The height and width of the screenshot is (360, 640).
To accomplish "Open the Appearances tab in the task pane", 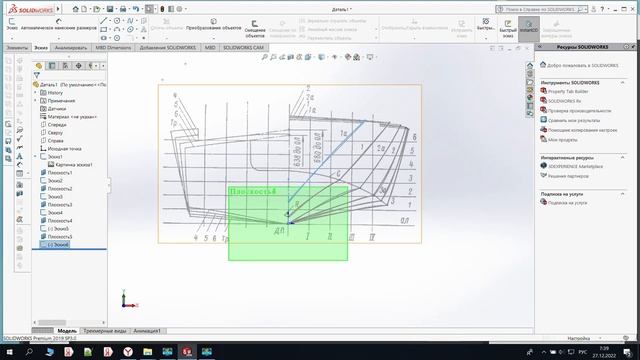I will 530,98.
